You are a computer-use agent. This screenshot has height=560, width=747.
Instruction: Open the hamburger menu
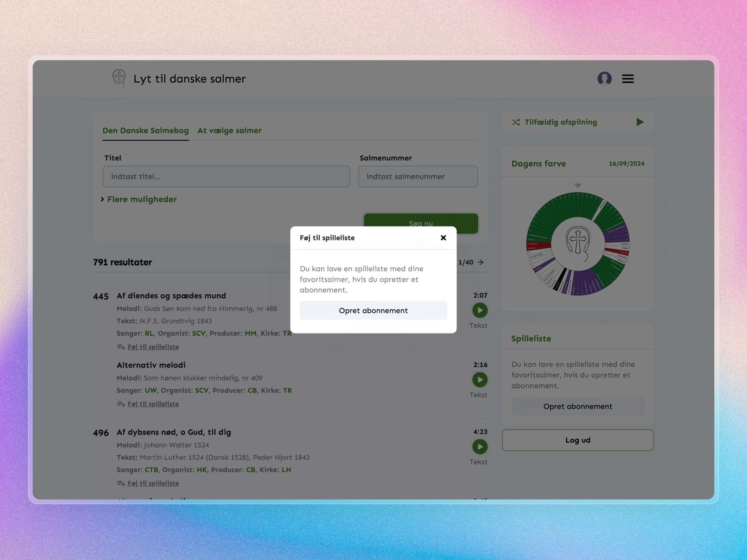coord(627,79)
